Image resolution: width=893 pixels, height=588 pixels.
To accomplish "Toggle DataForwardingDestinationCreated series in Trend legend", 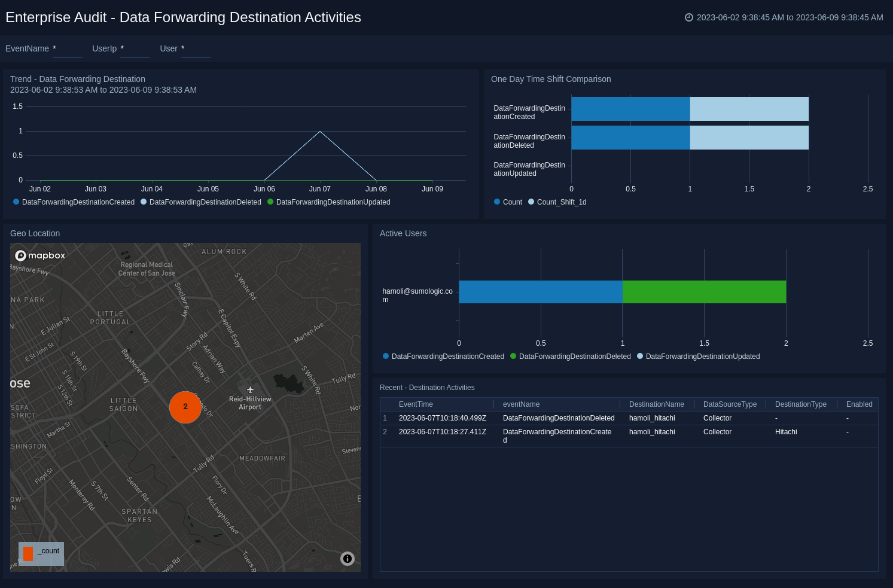I will pyautogui.click(x=78, y=202).
